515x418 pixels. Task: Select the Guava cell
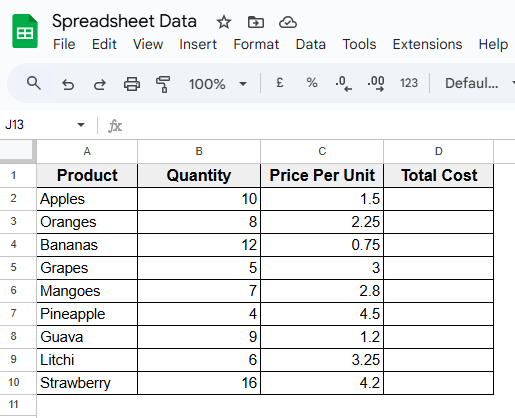(87, 337)
